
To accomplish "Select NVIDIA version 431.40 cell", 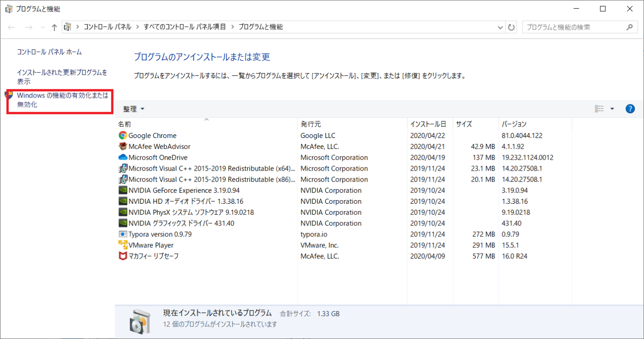I will 512,224.
